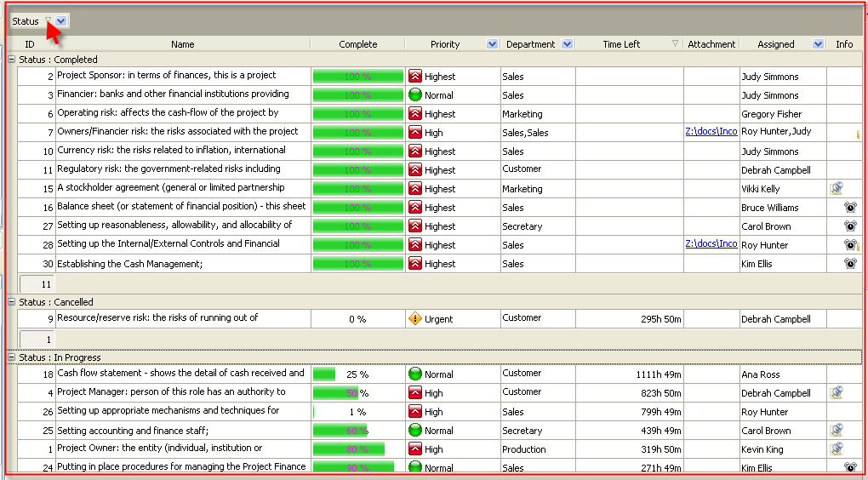The width and height of the screenshot is (868, 480).
Task: Open the Z:\docs attachment link for task 28
Action: [x=711, y=243]
